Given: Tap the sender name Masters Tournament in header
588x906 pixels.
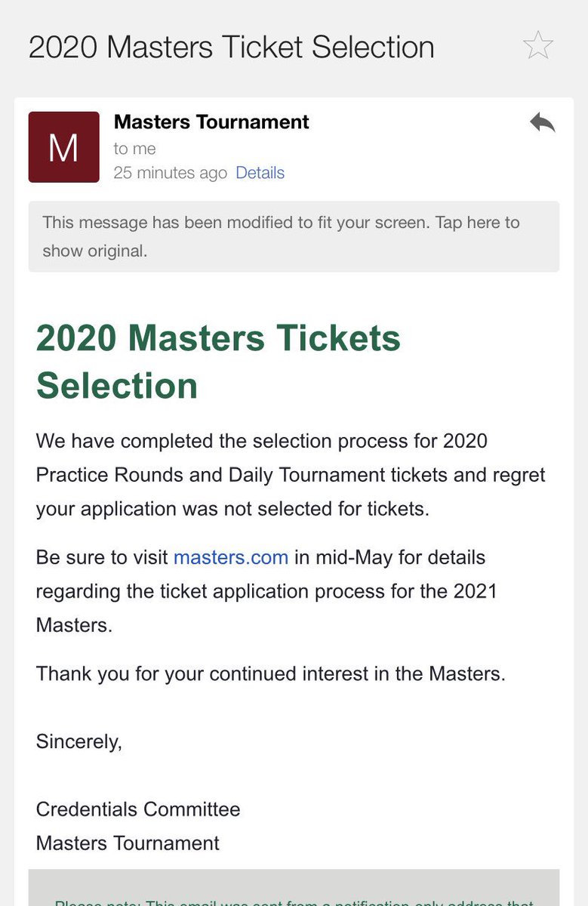Looking at the screenshot, I should click(211, 122).
